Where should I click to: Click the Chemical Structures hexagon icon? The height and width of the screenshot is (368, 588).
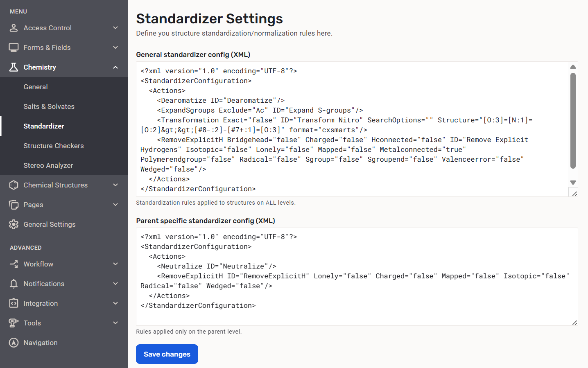(x=14, y=185)
